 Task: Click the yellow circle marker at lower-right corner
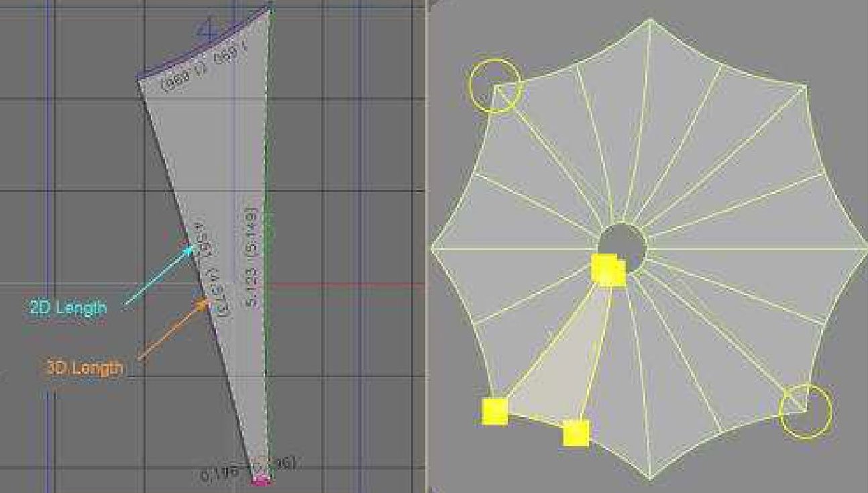[x=806, y=410]
